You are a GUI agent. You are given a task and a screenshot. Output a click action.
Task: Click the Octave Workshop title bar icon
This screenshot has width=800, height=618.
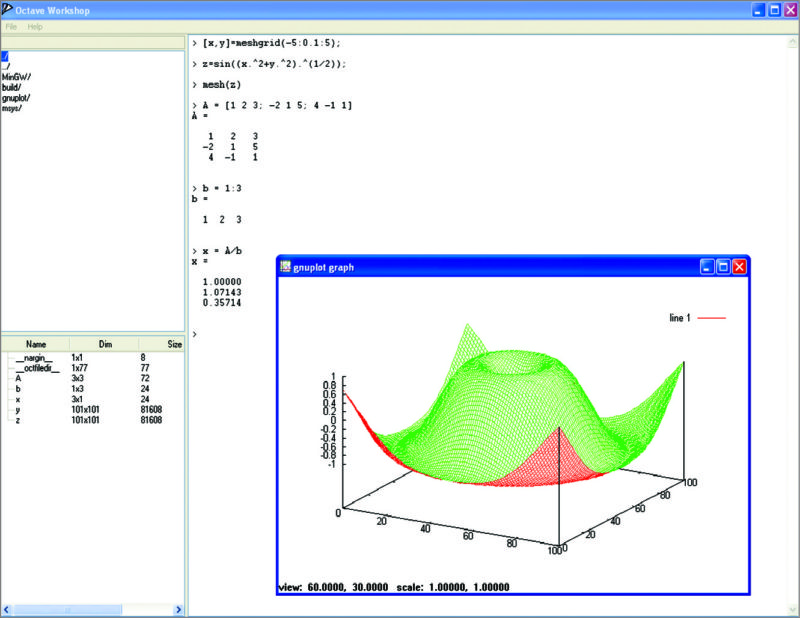click(9, 9)
